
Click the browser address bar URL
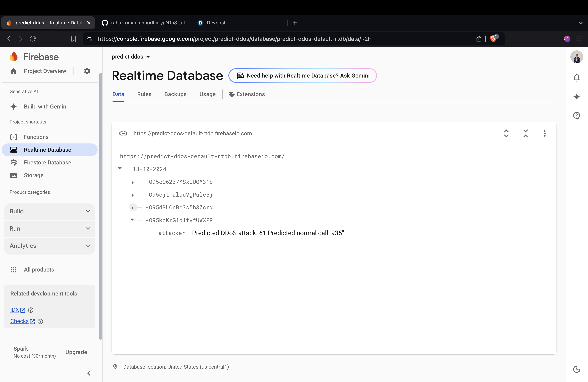tap(234, 39)
